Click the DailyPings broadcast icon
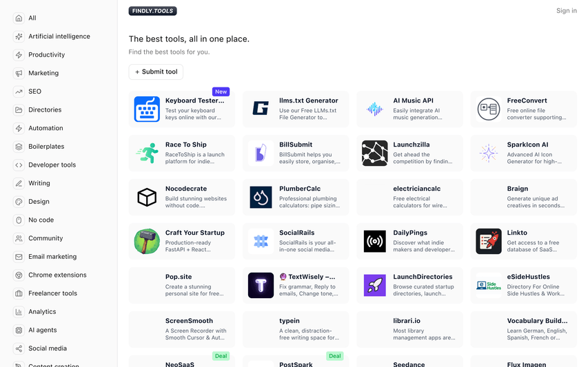This screenshot has height=367, width=588. point(375,241)
